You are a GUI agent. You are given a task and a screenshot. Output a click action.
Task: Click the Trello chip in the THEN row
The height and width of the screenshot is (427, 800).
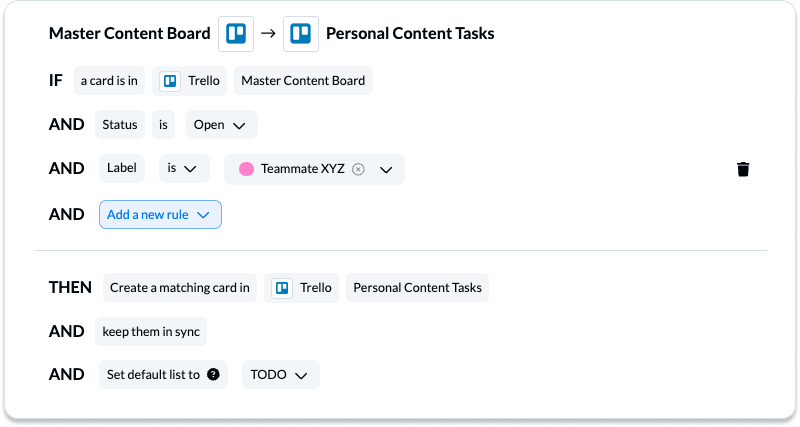point(301,288)
